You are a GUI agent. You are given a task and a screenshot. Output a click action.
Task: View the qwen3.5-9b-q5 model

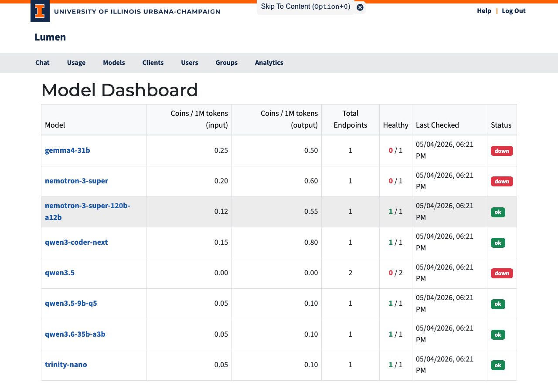(71, 303)
